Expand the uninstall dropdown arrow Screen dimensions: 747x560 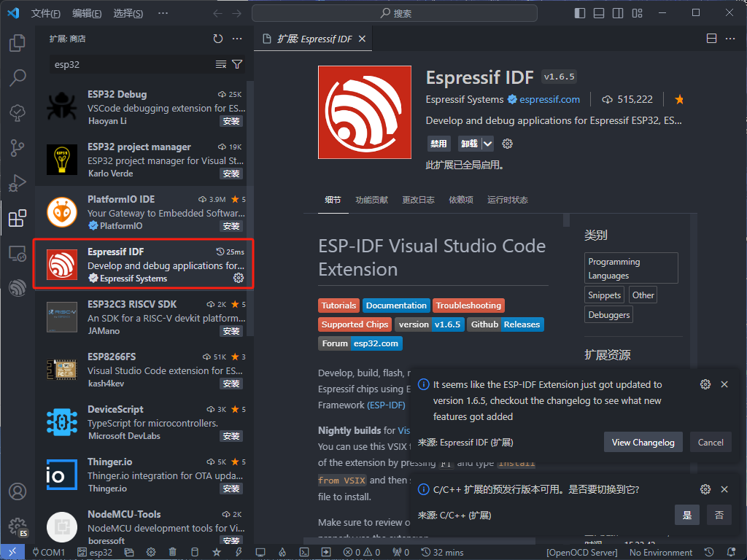(x=487, y=144)
